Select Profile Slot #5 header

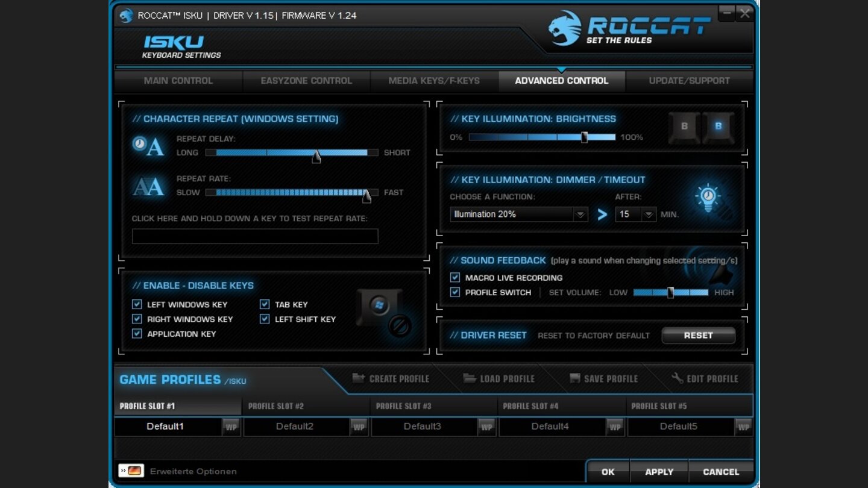[x=689, y=406]
